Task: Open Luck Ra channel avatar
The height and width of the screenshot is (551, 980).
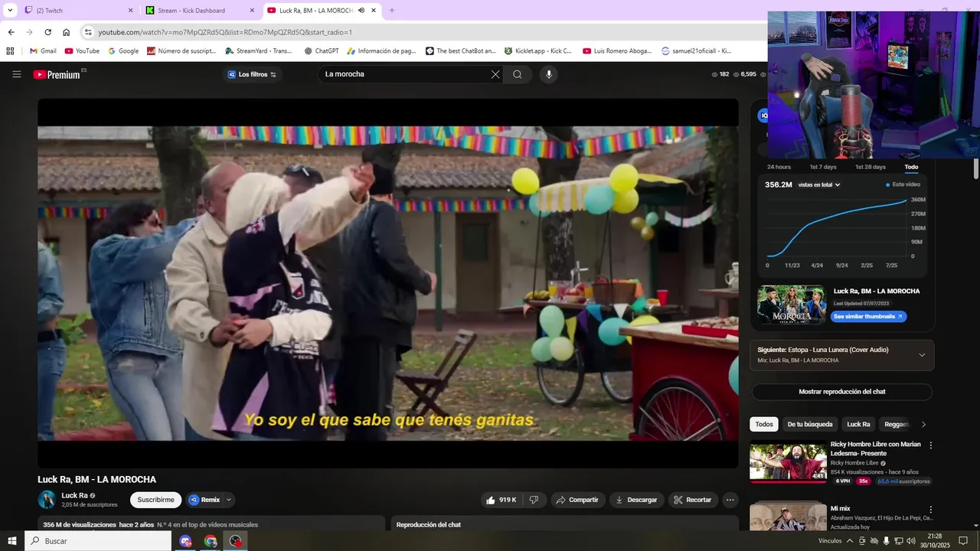Action: click(x=47, y=500)
